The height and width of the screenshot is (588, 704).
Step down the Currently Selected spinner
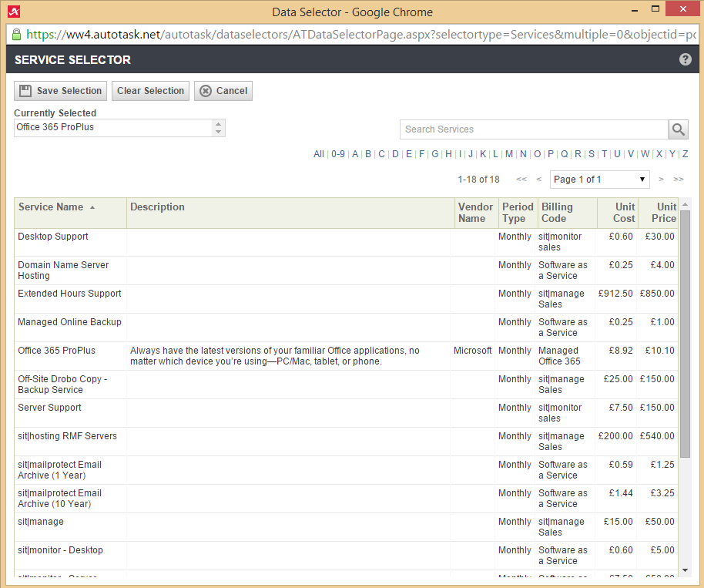click(218, 132)
